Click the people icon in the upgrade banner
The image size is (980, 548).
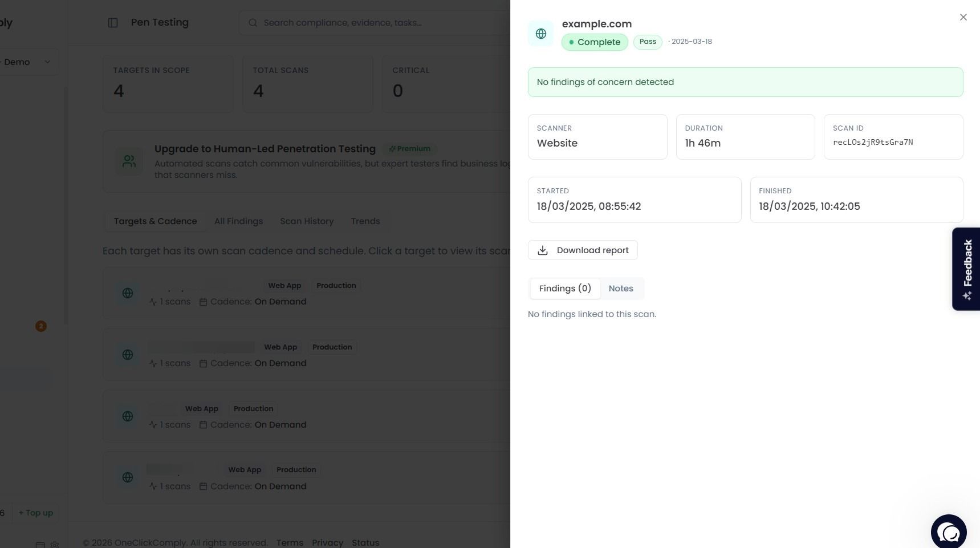coord(129,161)
